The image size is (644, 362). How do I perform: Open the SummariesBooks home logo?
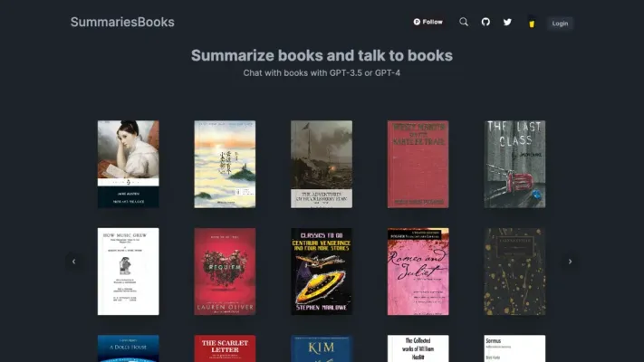tap(122, 22)
